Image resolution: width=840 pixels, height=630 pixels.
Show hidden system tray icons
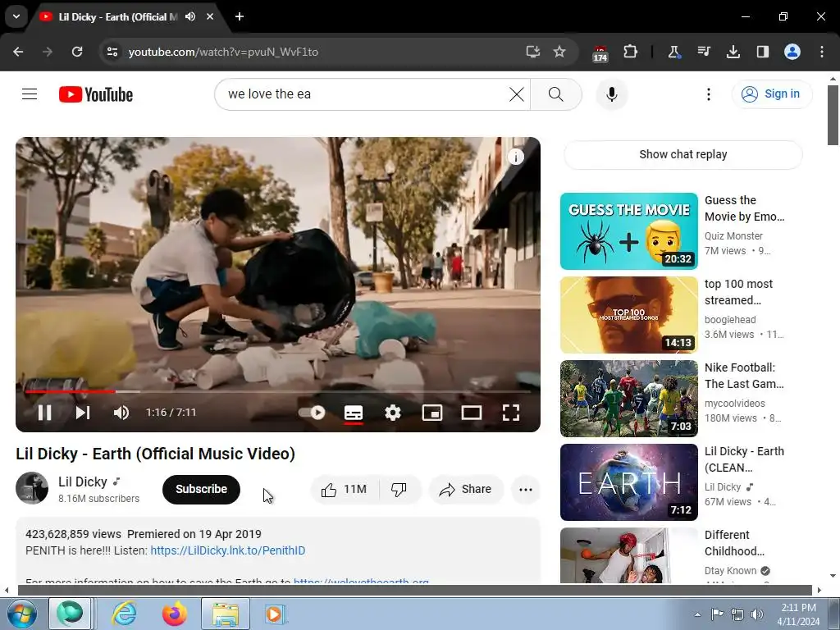pos(697,614)
